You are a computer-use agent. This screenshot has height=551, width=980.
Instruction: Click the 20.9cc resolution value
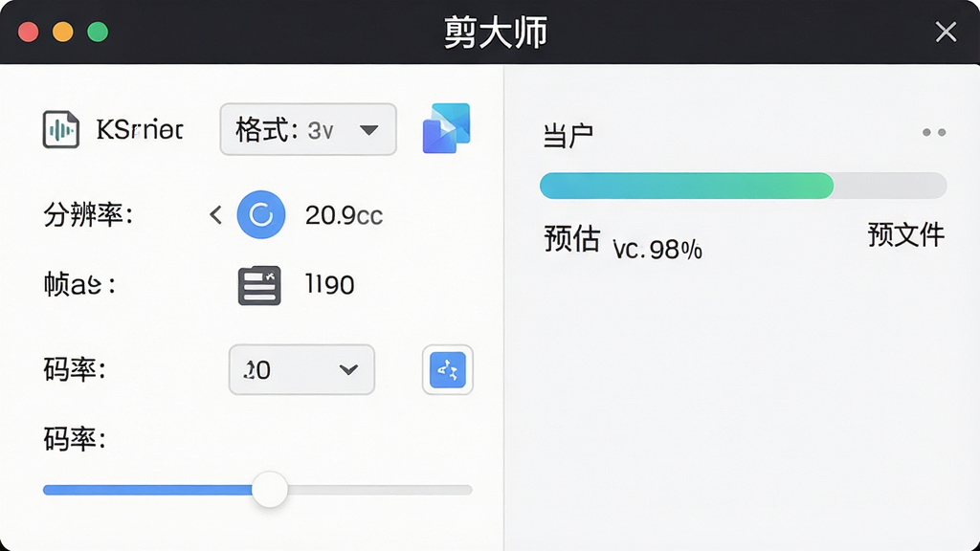click(x=344, y=215)
